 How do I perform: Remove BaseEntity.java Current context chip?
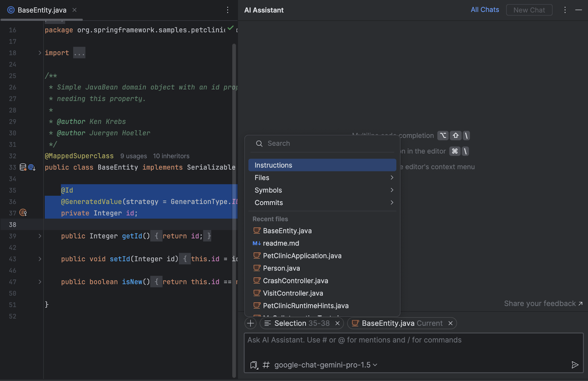tap(450, 323)
